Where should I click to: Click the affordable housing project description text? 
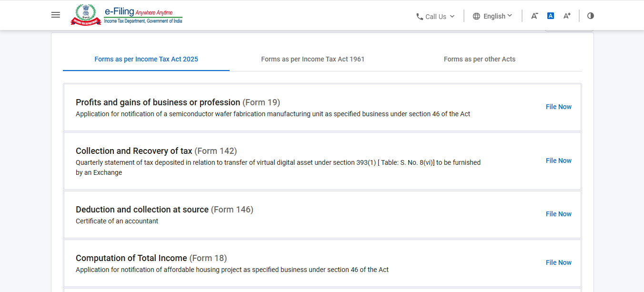coord(232,270)
